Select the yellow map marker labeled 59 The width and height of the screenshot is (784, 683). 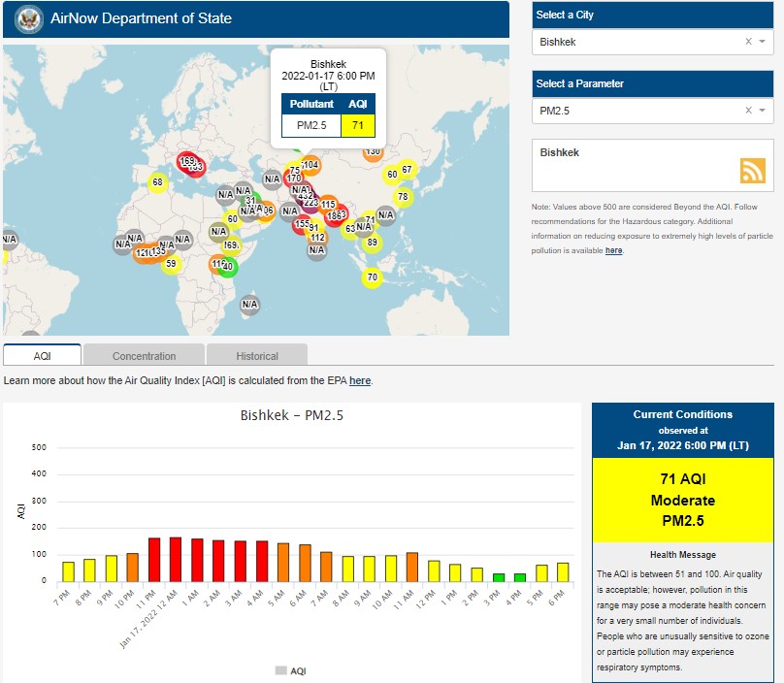coord(171,264)
